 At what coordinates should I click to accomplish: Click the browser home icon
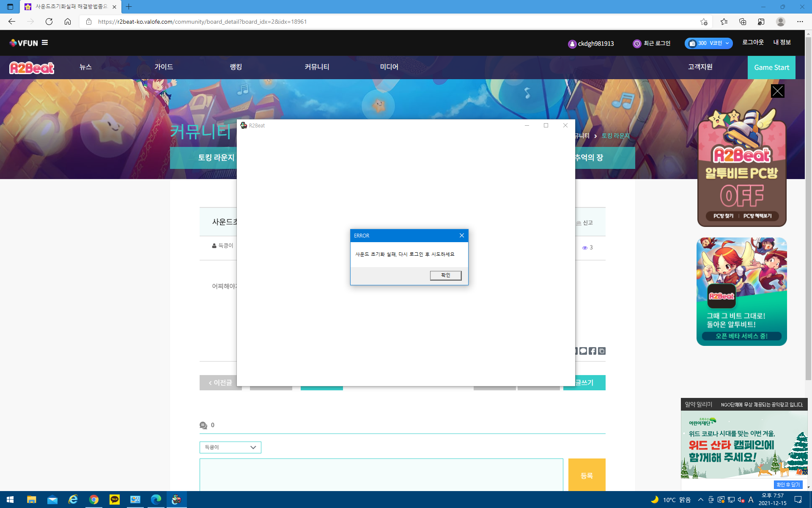coord(68,22)
